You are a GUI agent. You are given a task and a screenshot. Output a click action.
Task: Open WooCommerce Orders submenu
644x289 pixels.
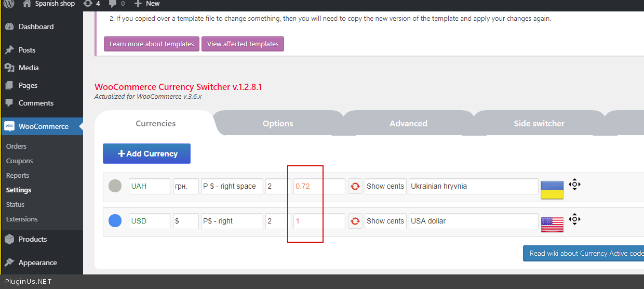(16, 147)
